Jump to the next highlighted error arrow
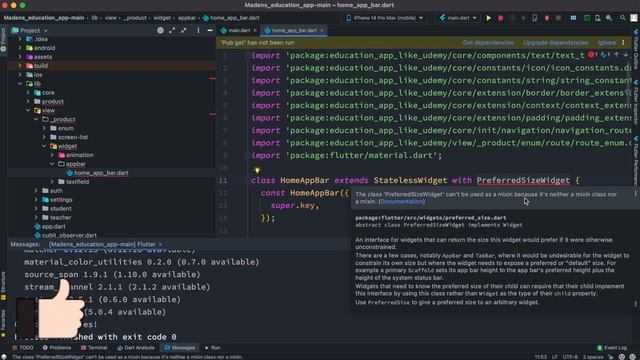This screenshot has width=640, height=360. click(x=626, y=55)
